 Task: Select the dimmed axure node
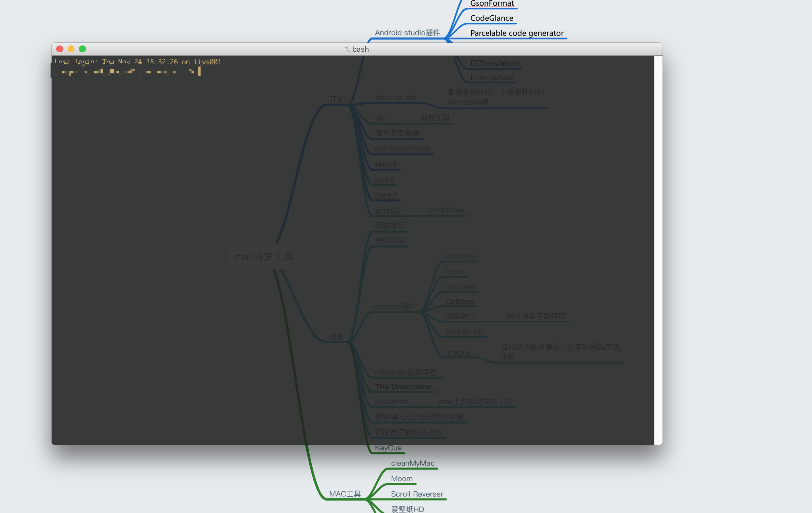[384, 179]
